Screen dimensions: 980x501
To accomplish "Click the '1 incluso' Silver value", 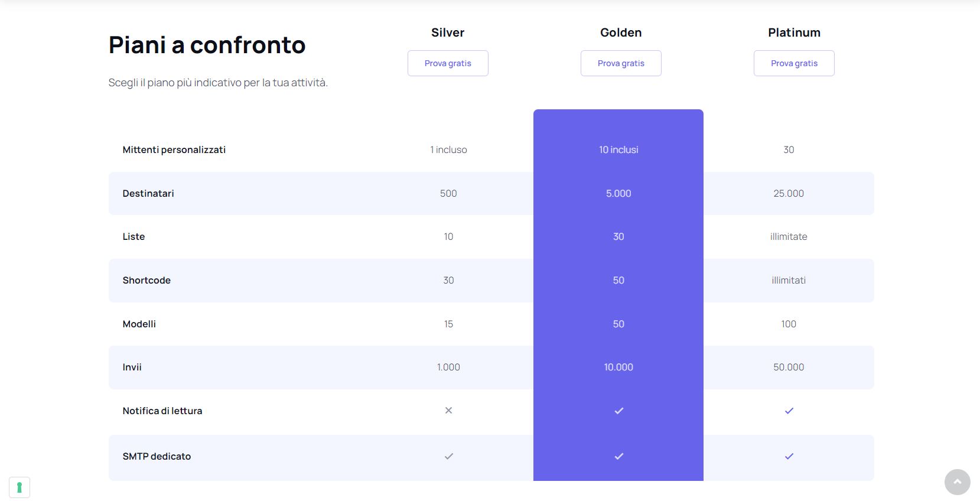I will pos(448,150).
